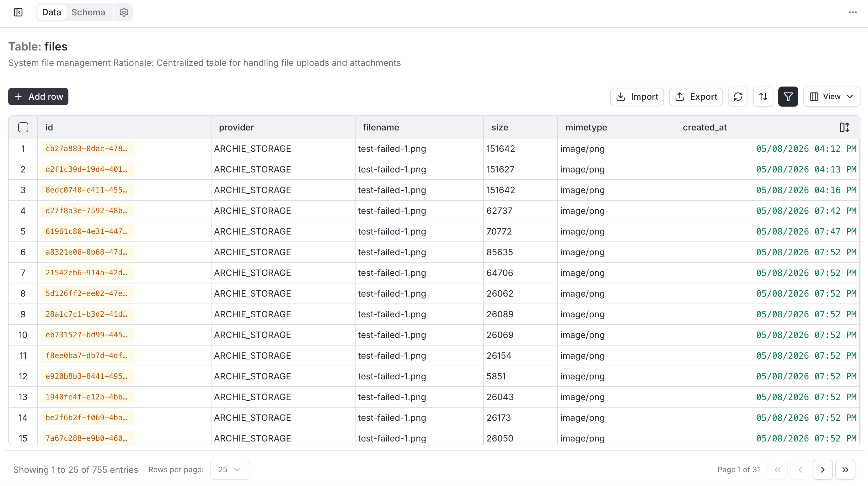Click size value 26173

498,418
